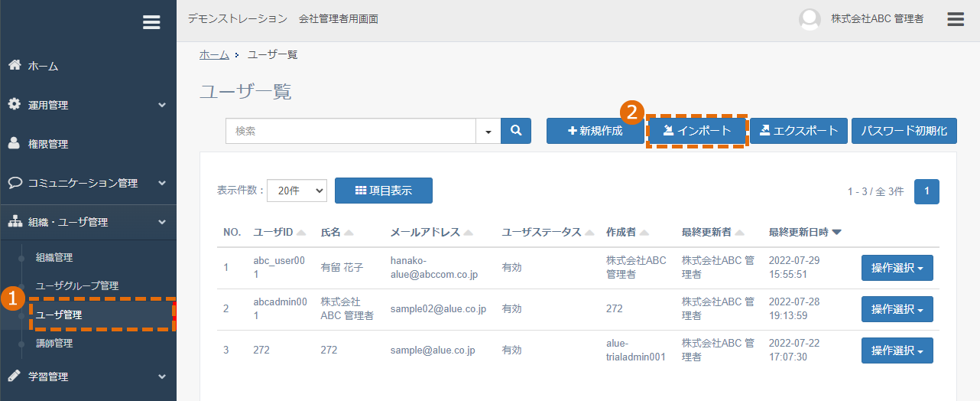The height and width of the screenshot is (401, 980).
Task: Click the person icon beside 権限管理
Action: [15, 143]
